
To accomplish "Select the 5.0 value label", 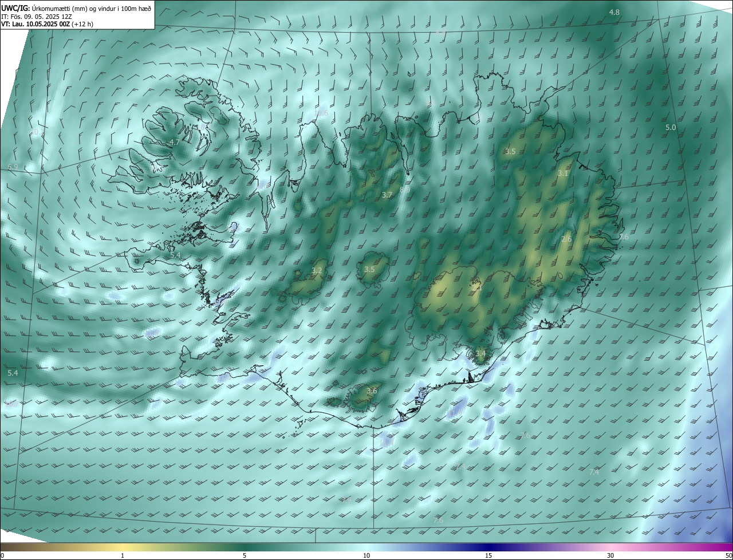I will coord(671,128).
